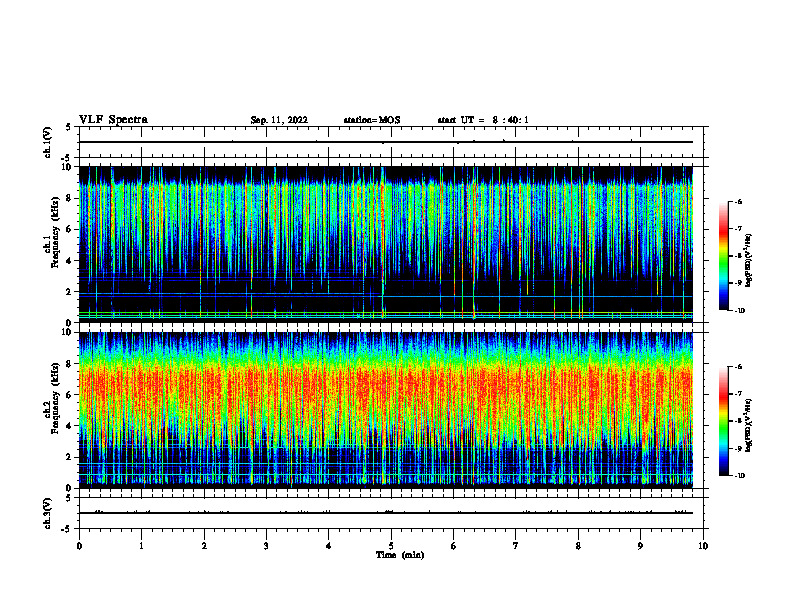
Task: Click the "-10" label on ch.1 color bar
Action: [x=739, y=310]
